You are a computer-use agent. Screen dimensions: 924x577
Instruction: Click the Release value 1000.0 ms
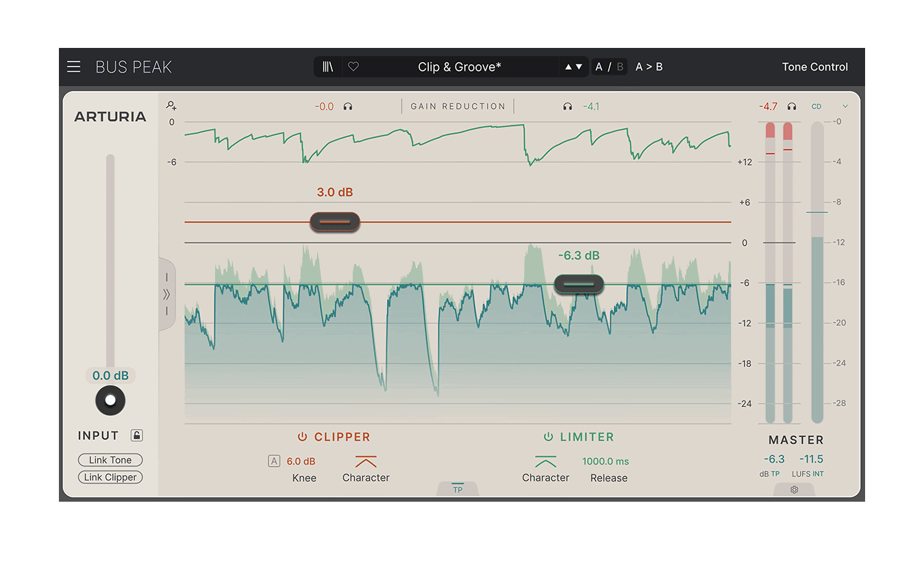[x=605, y=461]
